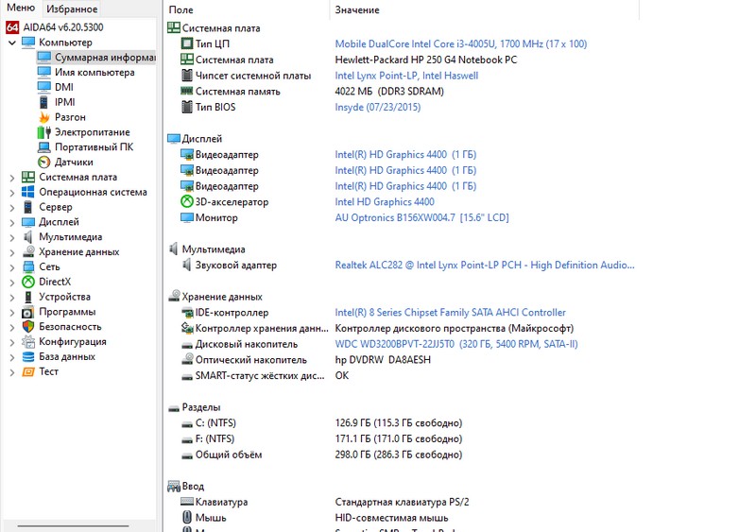Switch to the Избранное tab
This screenshot has height=532, width=756.
click(72, 9)
